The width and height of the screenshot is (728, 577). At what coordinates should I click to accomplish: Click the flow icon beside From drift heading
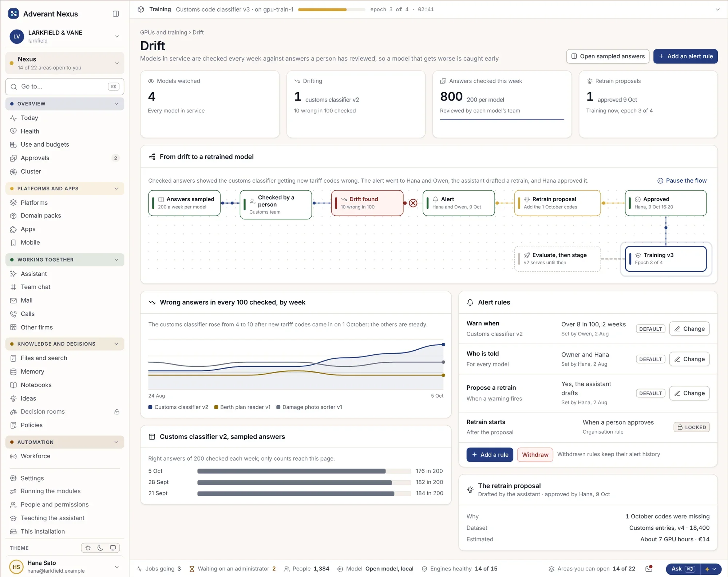pos(152,157)
